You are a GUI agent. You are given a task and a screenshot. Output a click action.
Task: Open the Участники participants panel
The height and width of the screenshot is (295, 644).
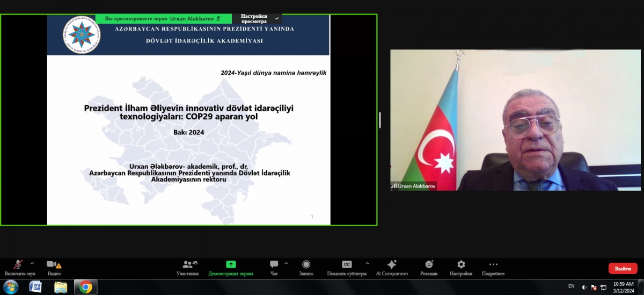187,268
